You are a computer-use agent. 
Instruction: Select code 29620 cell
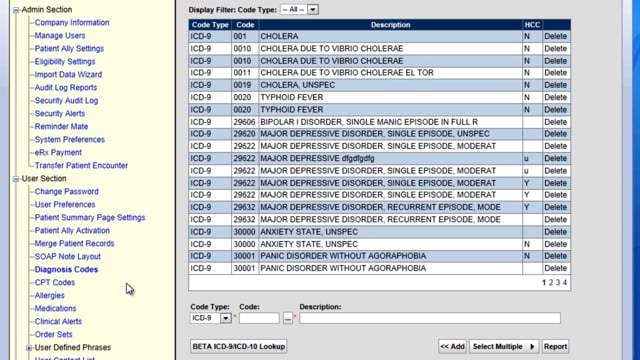point(245,134)
